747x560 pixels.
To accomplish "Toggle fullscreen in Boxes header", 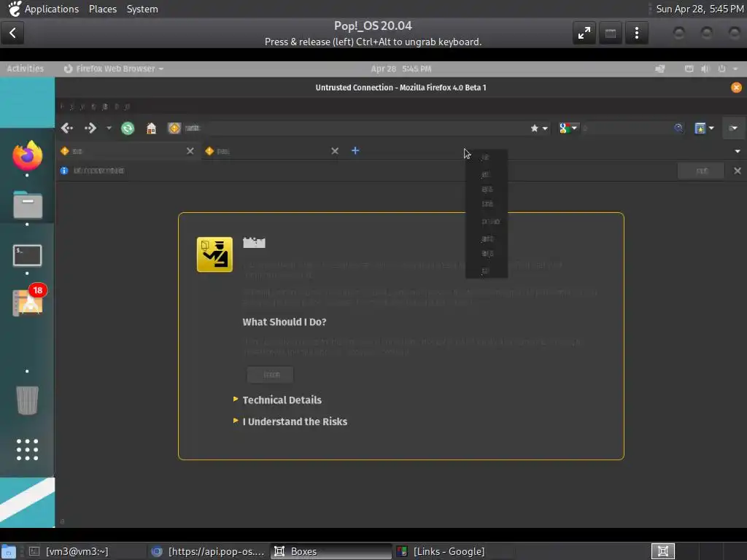I will point(584,33).
